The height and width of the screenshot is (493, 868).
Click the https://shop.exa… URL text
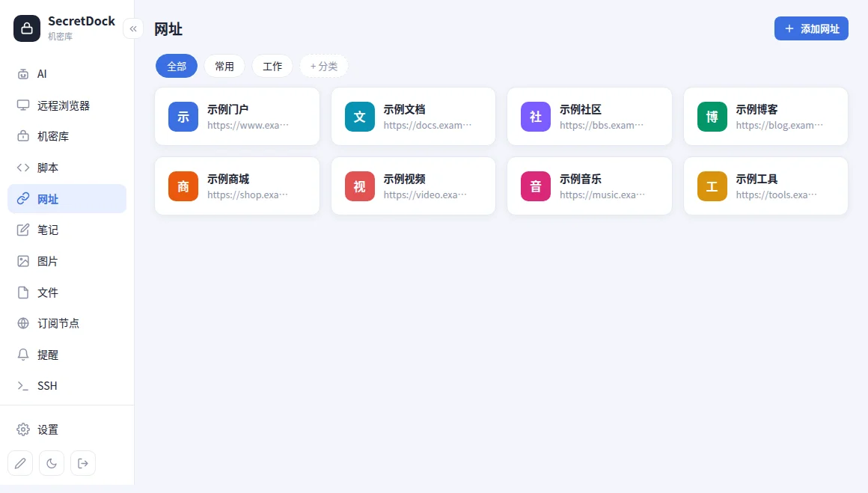point(248,195)
